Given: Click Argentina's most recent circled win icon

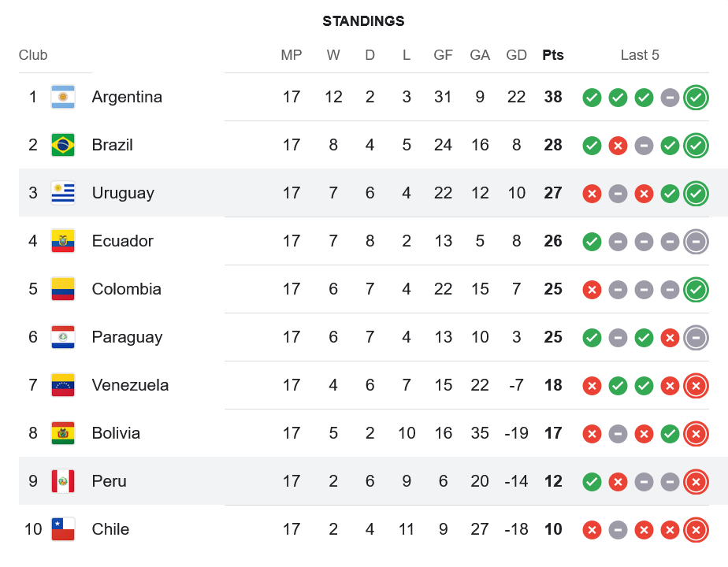Looking at the screenshot, I should pos(696,98).
